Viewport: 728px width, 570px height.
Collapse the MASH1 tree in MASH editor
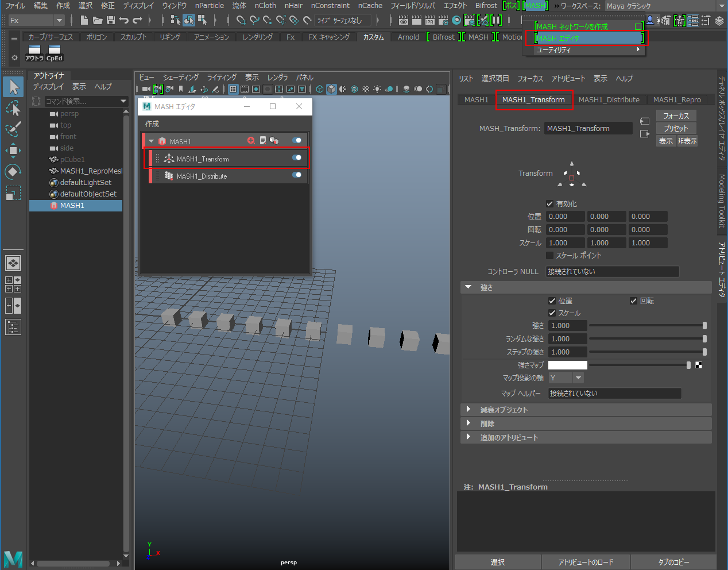coord(152,141)
